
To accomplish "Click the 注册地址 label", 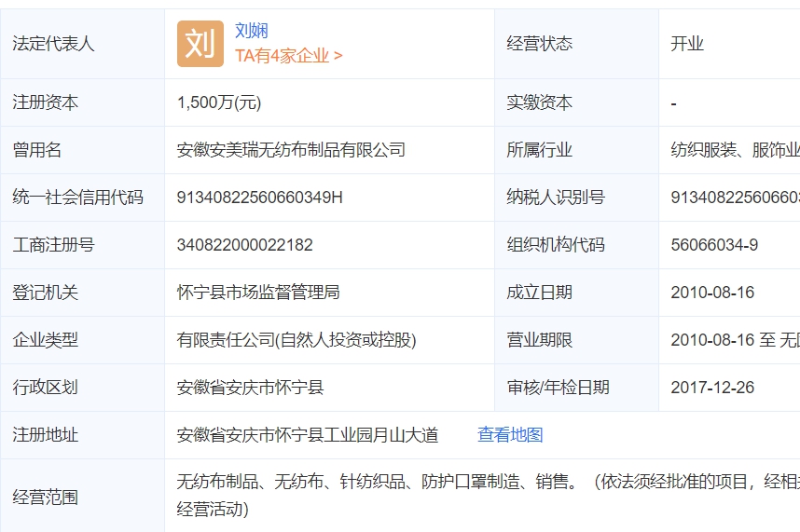I will (x=46, y=435).
